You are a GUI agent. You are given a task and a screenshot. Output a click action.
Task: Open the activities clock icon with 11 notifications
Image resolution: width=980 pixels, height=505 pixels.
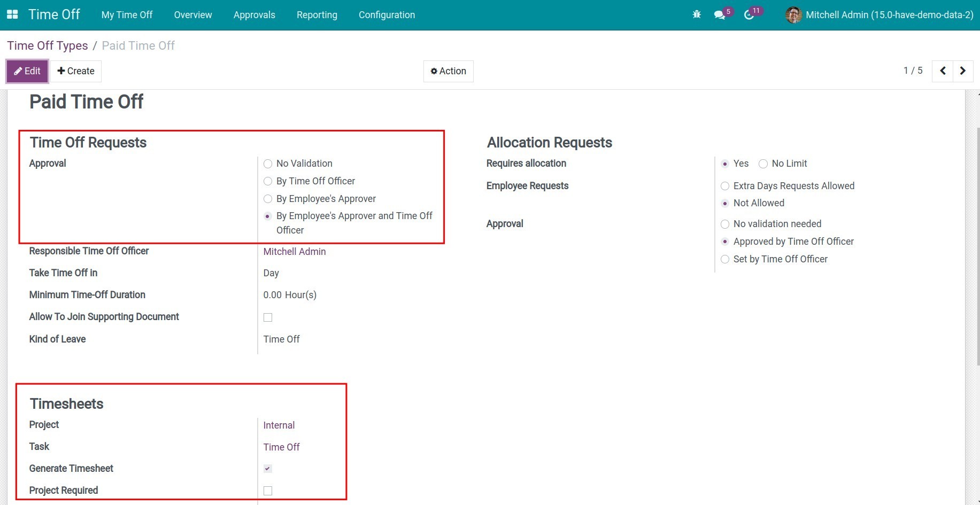749,15
